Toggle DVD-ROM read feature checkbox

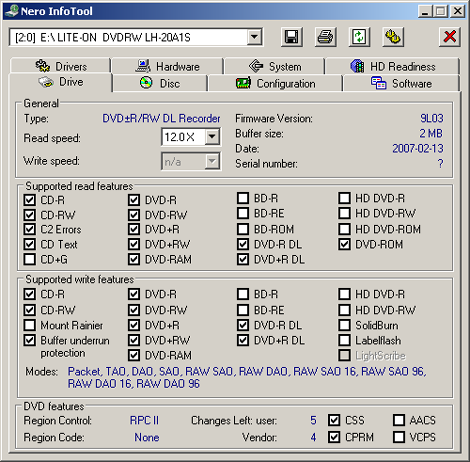tap(344, 244)
